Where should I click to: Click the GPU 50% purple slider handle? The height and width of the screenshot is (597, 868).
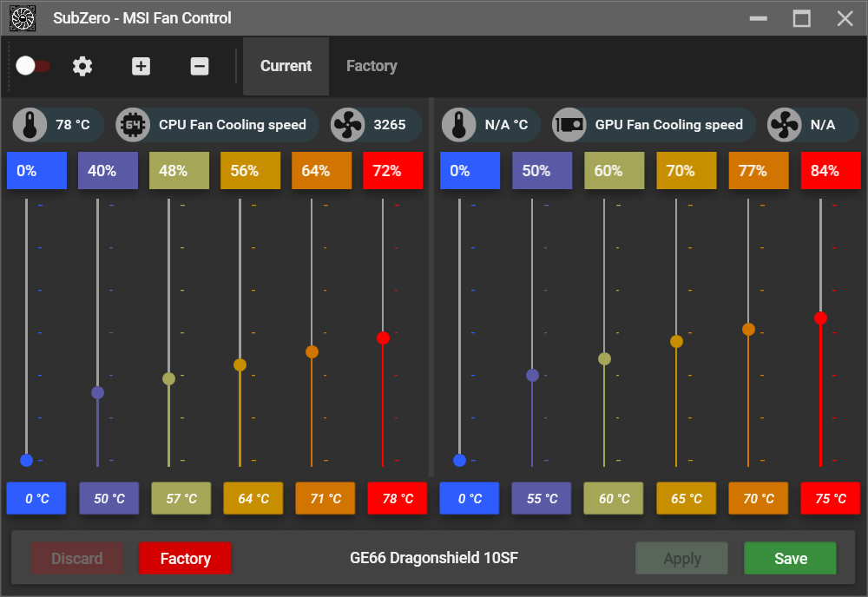pos(532,375)
